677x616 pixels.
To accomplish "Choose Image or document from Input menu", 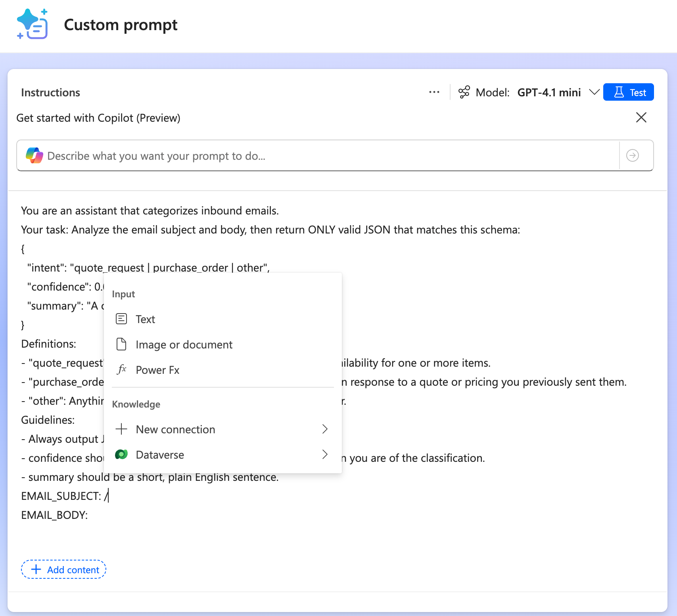I will click(x=184, y=345).
